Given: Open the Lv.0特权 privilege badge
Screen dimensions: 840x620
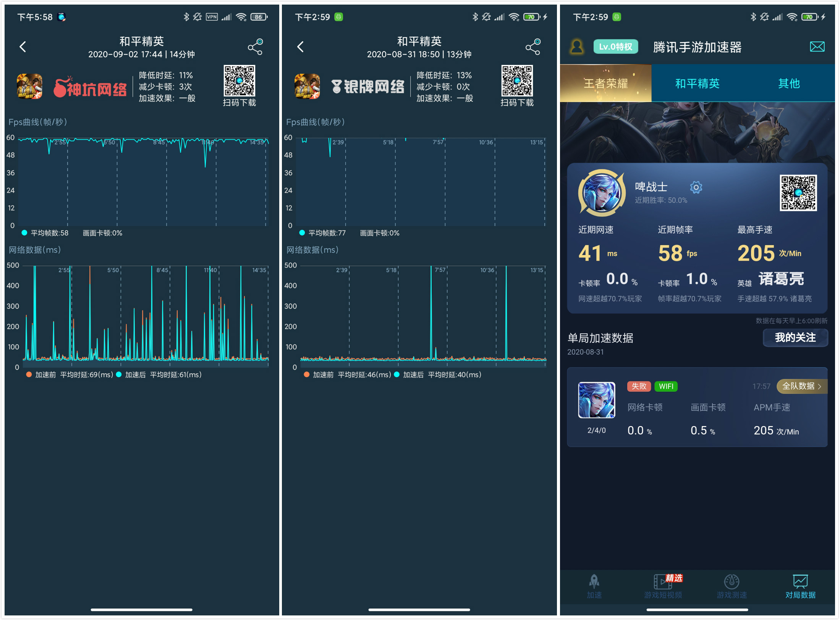Looking at the screenshot, I should point(615,46).
